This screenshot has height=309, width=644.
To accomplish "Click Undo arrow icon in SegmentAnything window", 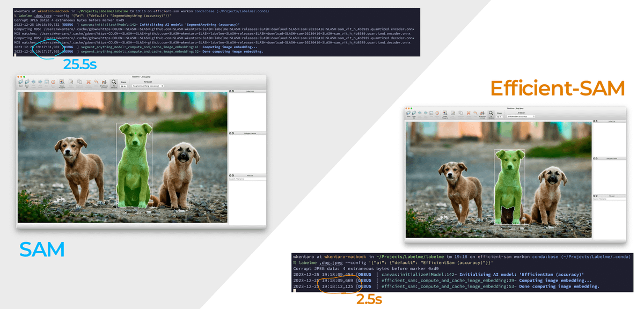I will 96,82.
